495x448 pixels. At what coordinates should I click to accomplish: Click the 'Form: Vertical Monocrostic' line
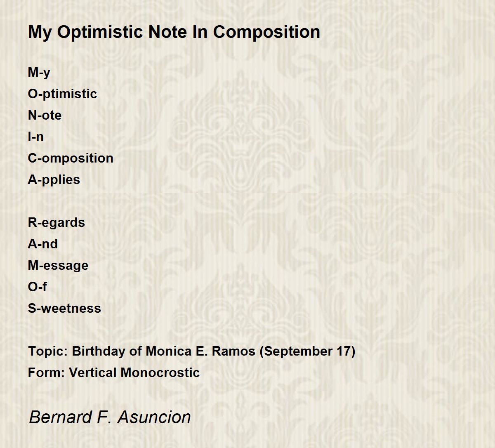click(x=114, y=373)
